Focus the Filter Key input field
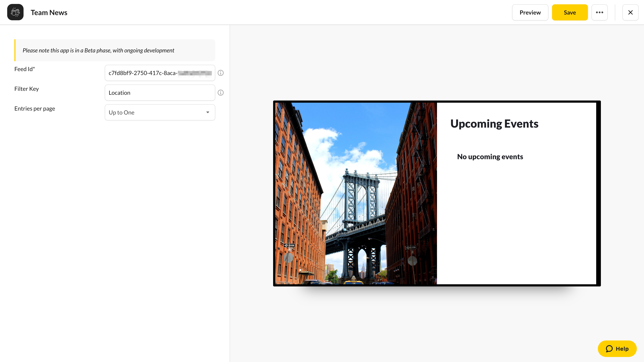 click(x=160, y=93)
